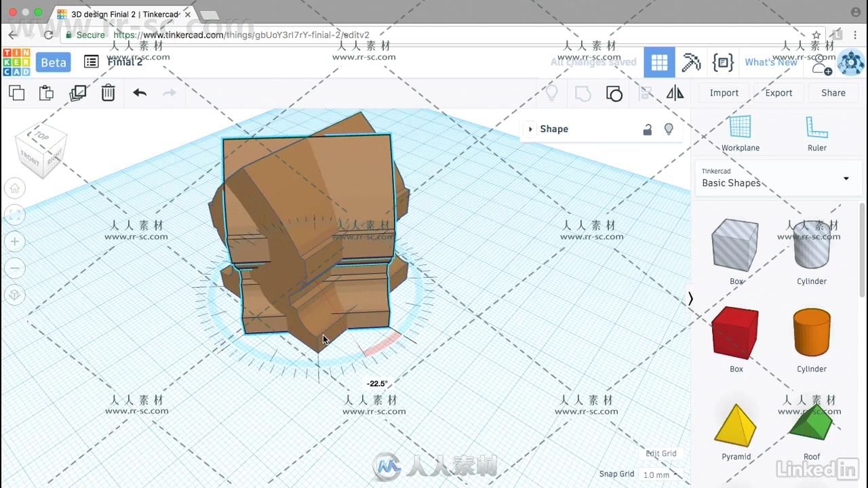Screen dimensions: 868x488
Task: Zoom out with minus button
Action: [x=15, y=268]
